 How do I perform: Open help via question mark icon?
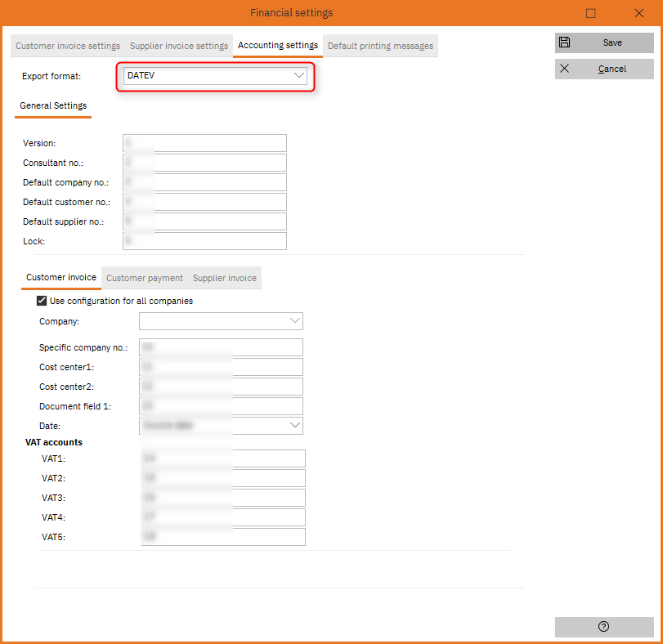pyautogui.click(x=604, y=626)
